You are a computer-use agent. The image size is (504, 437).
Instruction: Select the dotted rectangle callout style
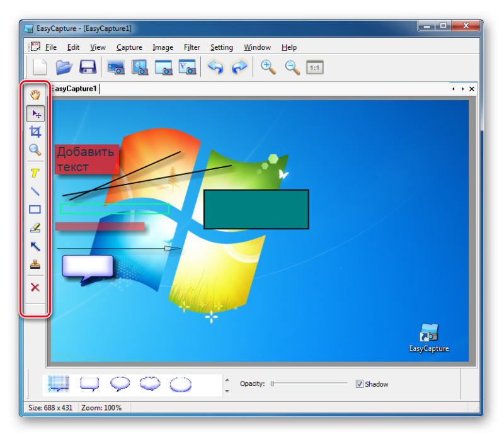tap(59, 383)
